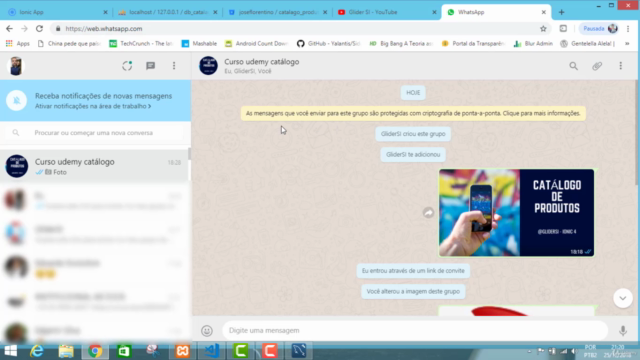Open the group avatar in chat header
The image size is (640, 360).
[208, 66]
